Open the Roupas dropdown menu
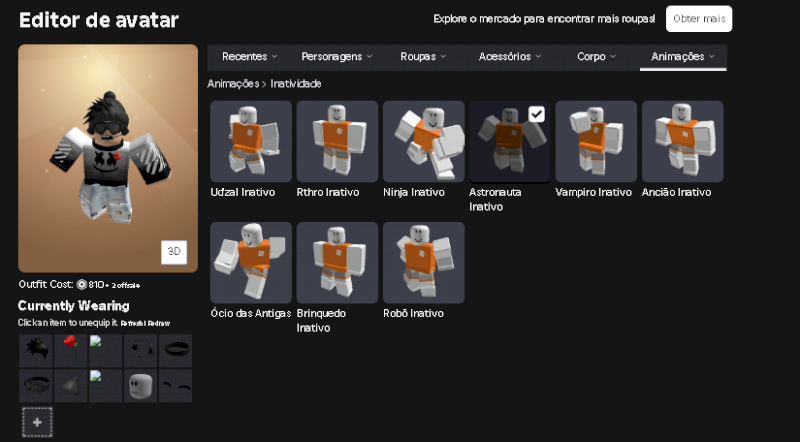Screen dimensions: 800x442 [423, 57]
